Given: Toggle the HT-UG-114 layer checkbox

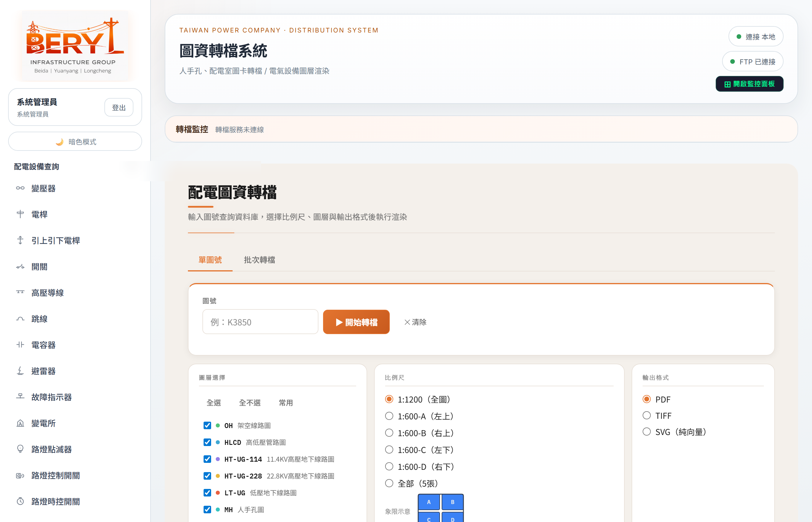Looking at the screenshot, I should pyautogui.click(x=207, y=459).
